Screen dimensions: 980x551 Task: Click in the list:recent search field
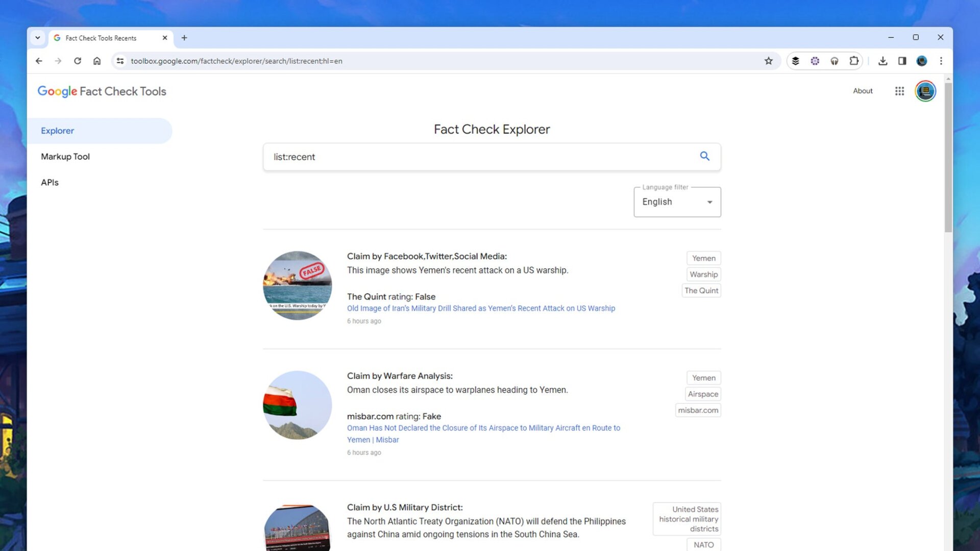coord(480,157)
